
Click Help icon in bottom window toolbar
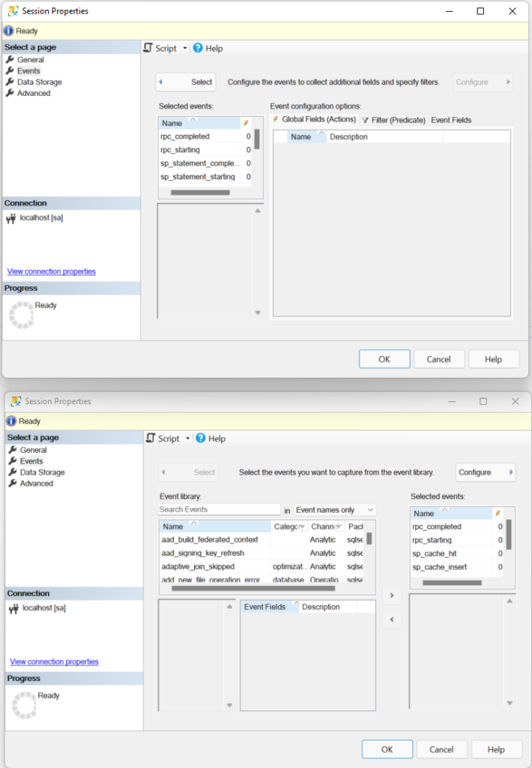click(x=201, y=438)
